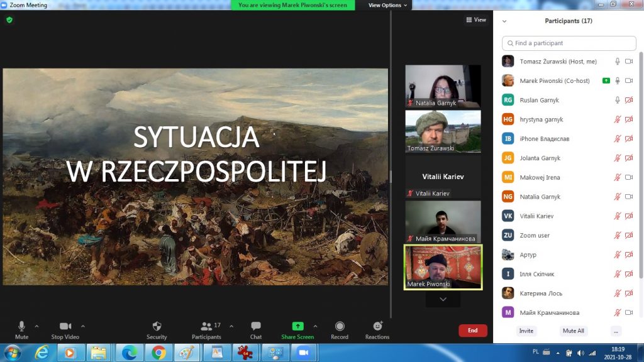Viewport: 644px width, 362px height.
Task: Open the Security shield options
Action: click(157, 329)
